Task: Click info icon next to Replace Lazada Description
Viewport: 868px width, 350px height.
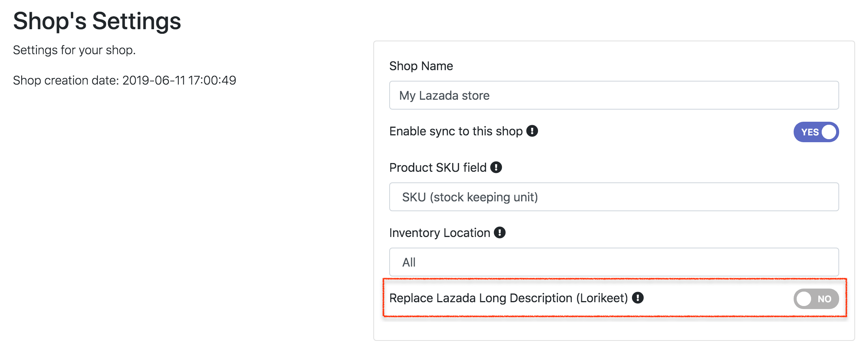Action: tap(638, 298)
